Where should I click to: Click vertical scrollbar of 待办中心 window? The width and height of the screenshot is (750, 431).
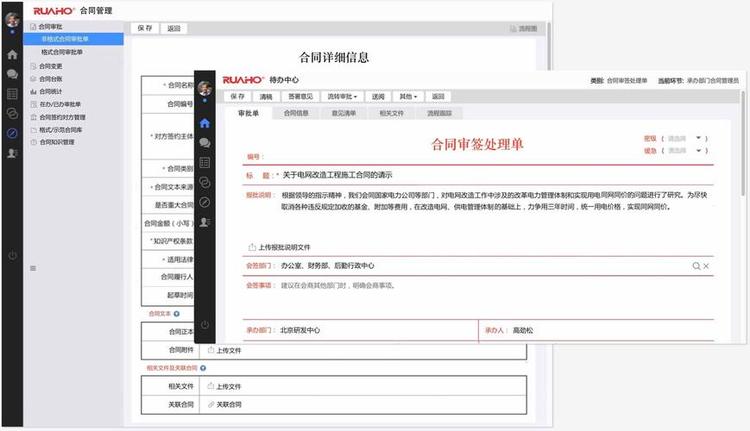coord(743,144)
